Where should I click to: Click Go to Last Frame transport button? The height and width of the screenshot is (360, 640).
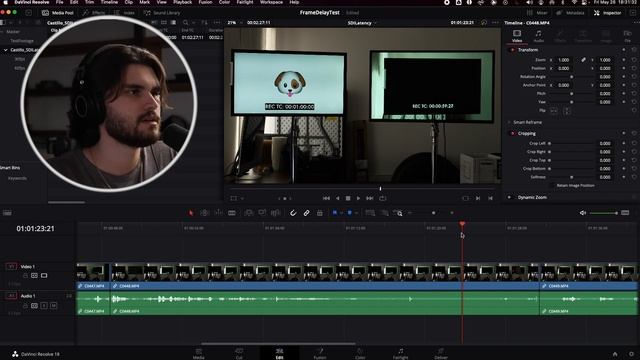point(370,198)
